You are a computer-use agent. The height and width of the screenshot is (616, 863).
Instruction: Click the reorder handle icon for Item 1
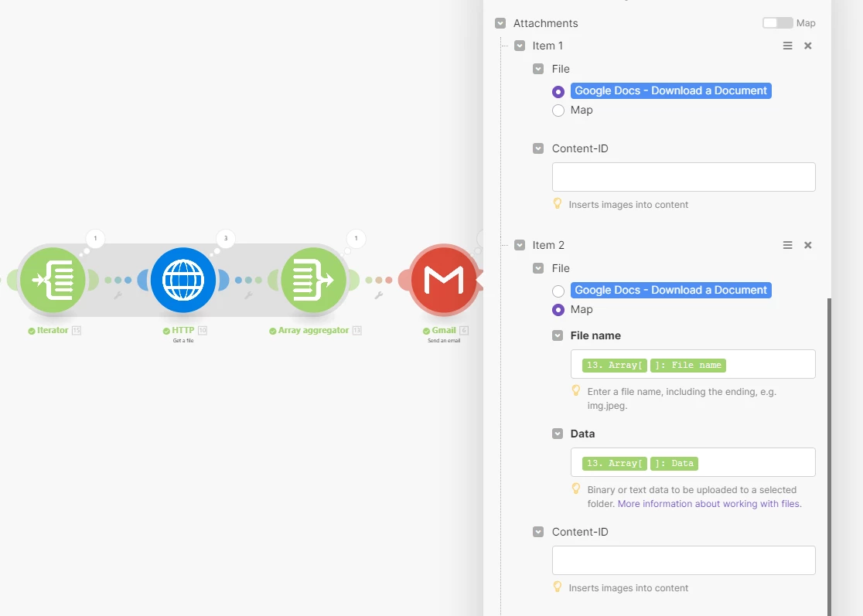787,46
